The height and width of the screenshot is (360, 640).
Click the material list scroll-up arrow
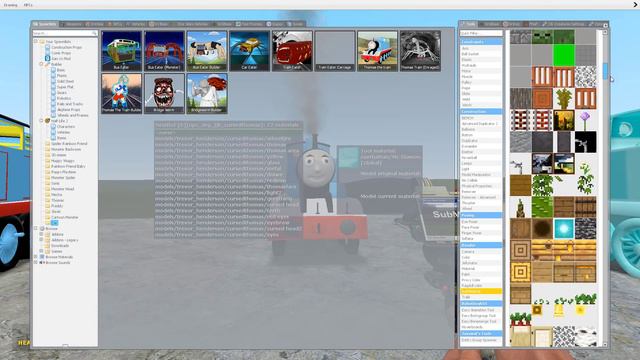605,32
